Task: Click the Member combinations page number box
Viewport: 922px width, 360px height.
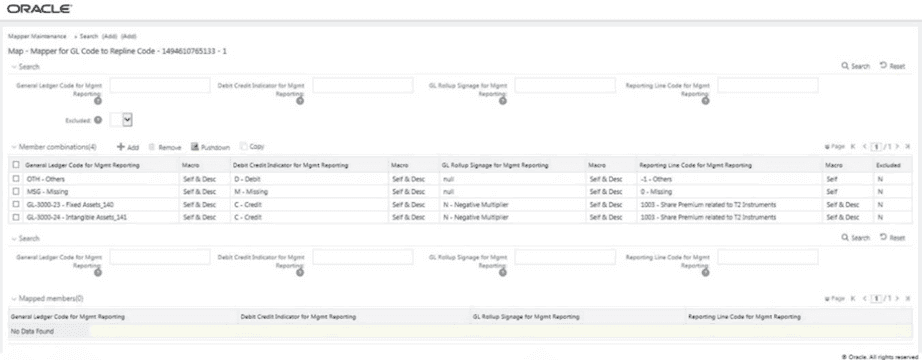Action: (x=876, y=146)
